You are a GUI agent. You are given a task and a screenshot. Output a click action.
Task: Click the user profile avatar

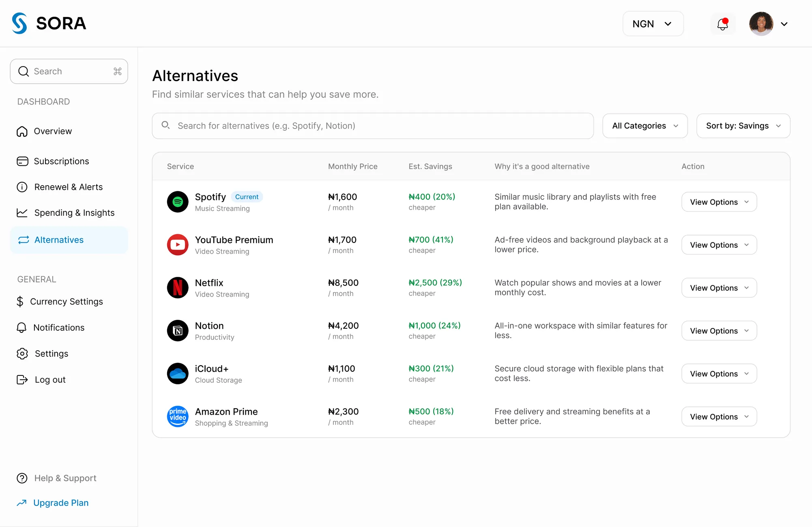[761, 24]
